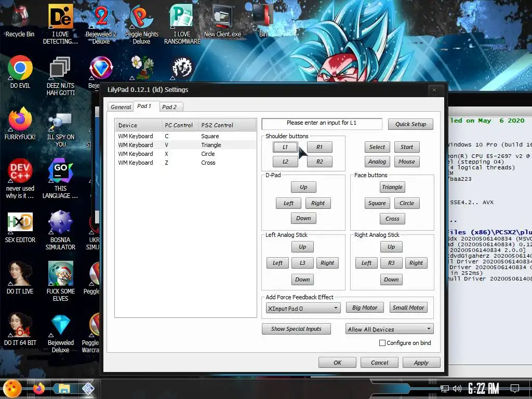The height and width of the screenshot is (399, 532).
Task: Open GoLand icon 'THIS LANGUAGE'
Action: pos(60,178)
